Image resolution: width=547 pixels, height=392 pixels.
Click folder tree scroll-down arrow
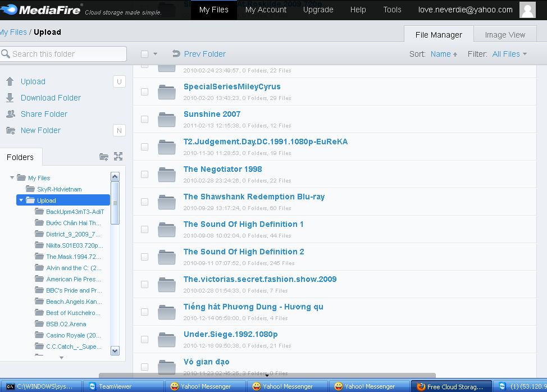pyautogui.click(x=115, y=350)
